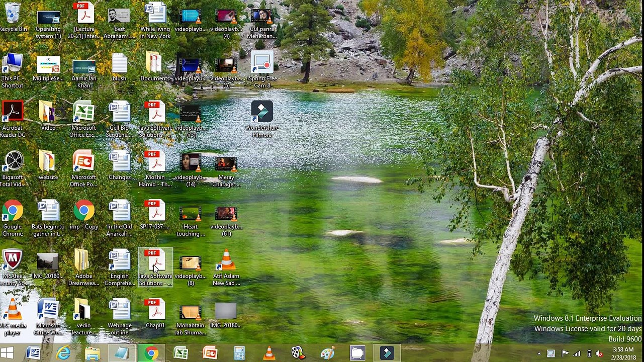Select the videoplayb... (5) video file
Image resolution: width=644 pixels, height=362 pixels.
(226, 72)
